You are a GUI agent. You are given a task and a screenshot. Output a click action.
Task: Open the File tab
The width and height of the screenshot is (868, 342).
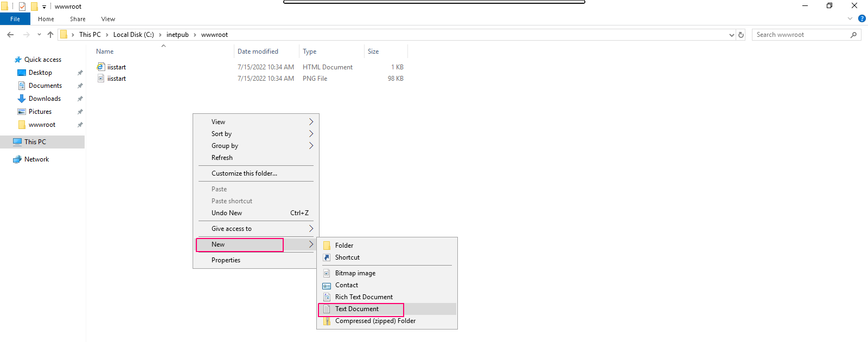(x=15, y=19)
